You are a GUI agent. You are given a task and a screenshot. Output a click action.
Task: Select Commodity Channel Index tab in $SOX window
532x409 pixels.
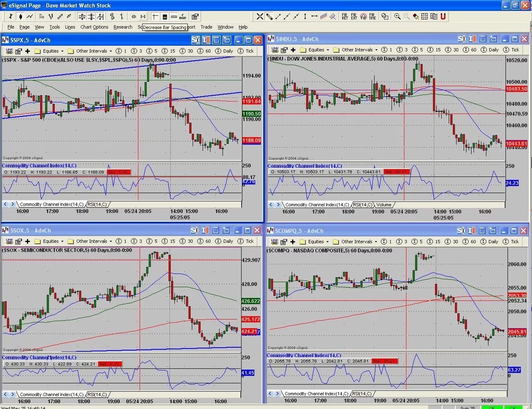click(51, 394)
